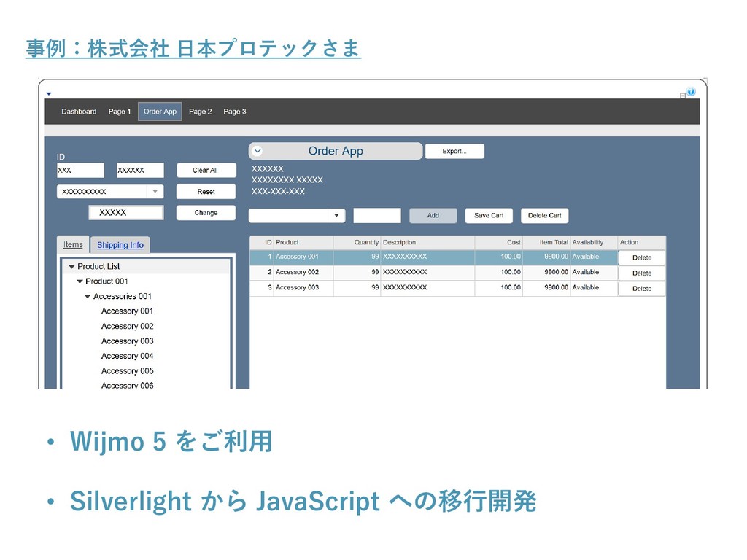Go to Page 1 in navigation bar

click(x=119, y=112)
